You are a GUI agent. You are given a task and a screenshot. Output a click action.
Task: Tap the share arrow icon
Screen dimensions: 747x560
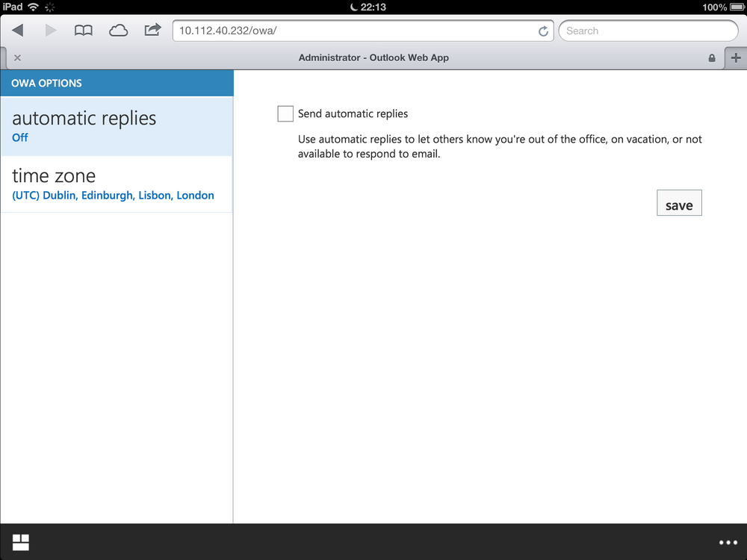coord(153,30)
